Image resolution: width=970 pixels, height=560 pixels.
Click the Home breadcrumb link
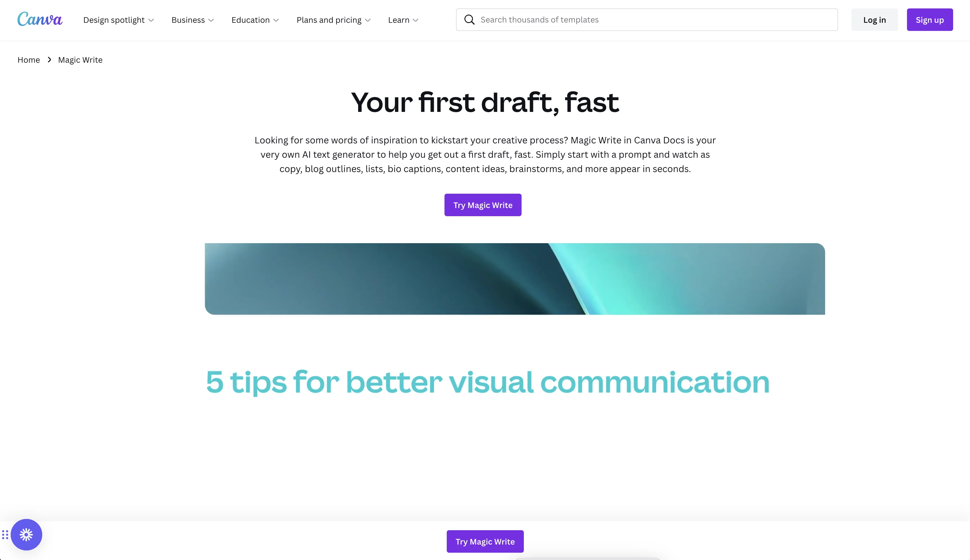tap(29, 60)
